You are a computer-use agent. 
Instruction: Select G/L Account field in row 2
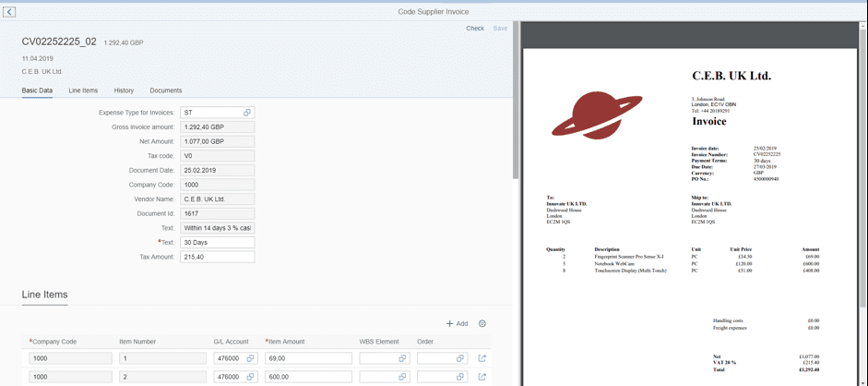(x=234, y=377)
